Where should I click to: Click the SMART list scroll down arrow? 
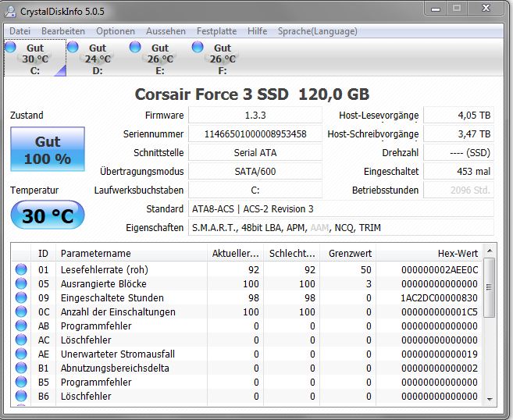[490, 399]
